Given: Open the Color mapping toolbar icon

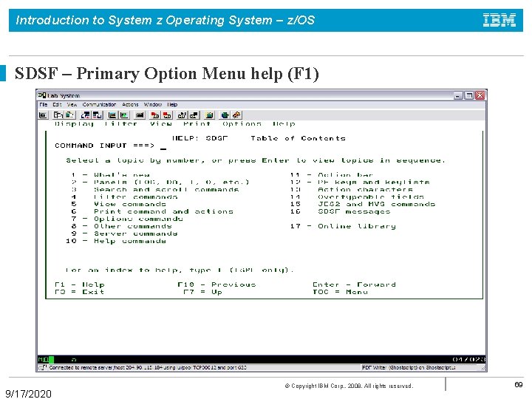Looking at the screenshot, I should (x=124, y=115).
